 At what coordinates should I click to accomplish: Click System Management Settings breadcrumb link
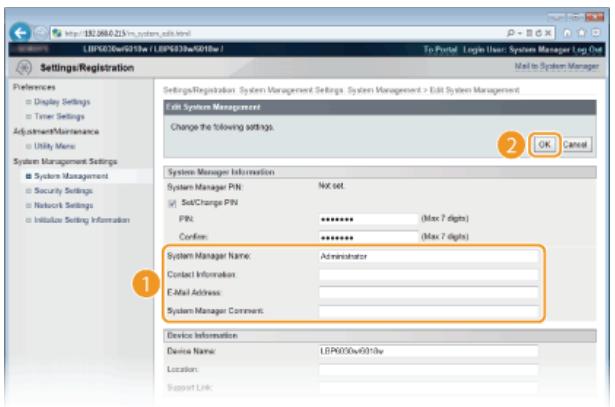coord(291,90)
